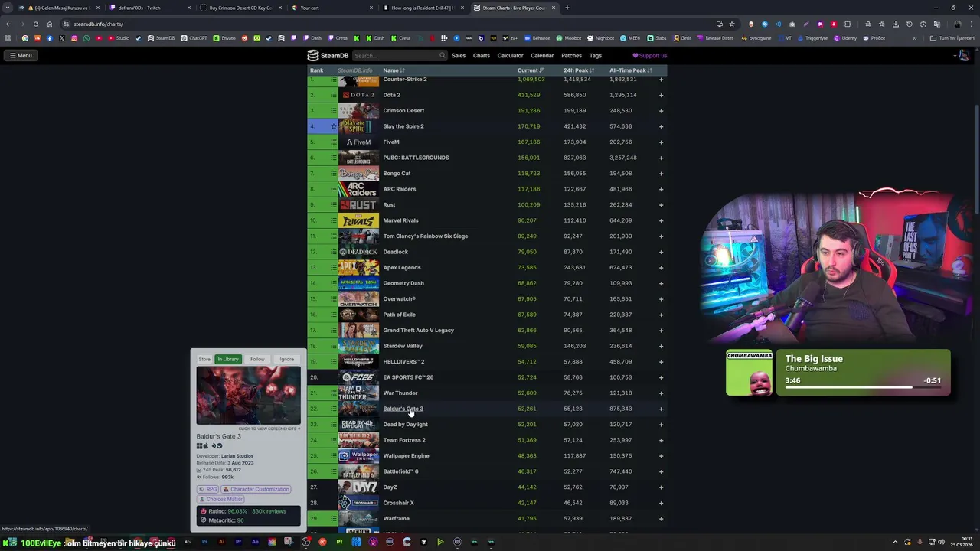Expand the plus button for Apex Legends
980x551 pixels.
pos(661,267)
